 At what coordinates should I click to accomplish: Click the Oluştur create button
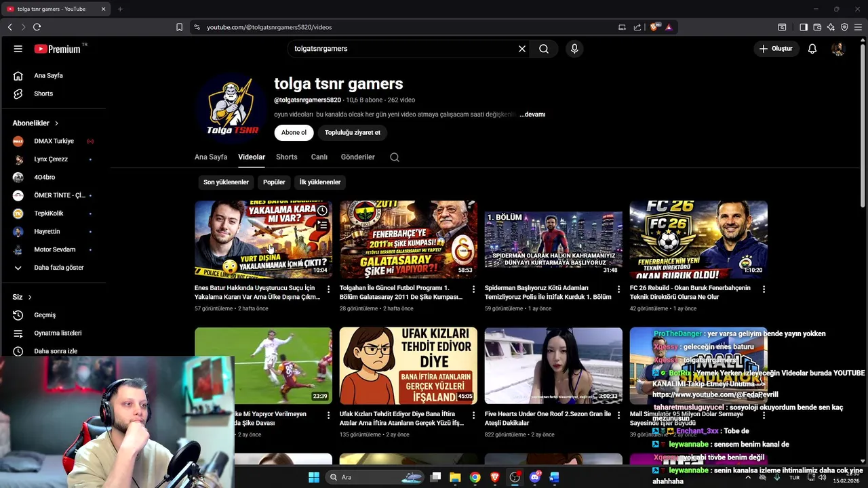pyautogui.click(x=776, y=49)
